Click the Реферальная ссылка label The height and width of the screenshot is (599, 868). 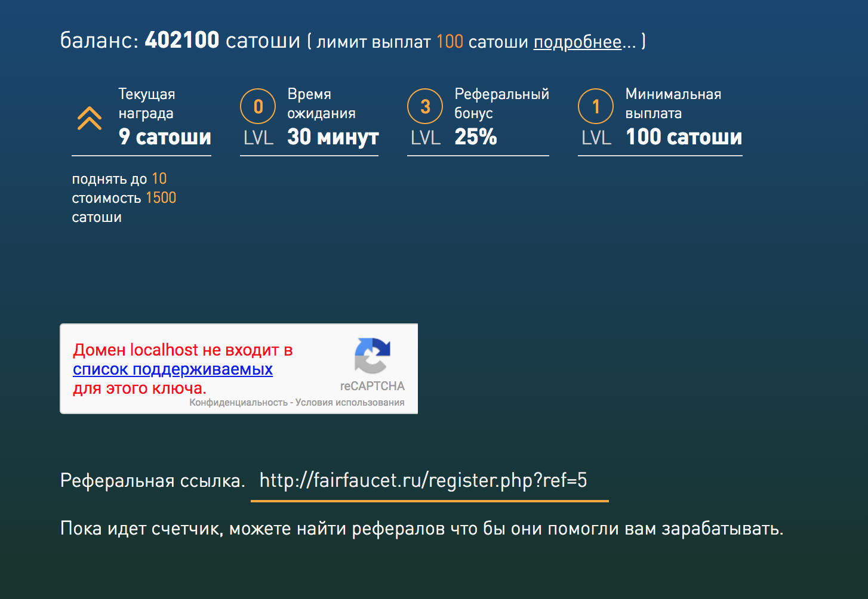[x=153, y=481]
